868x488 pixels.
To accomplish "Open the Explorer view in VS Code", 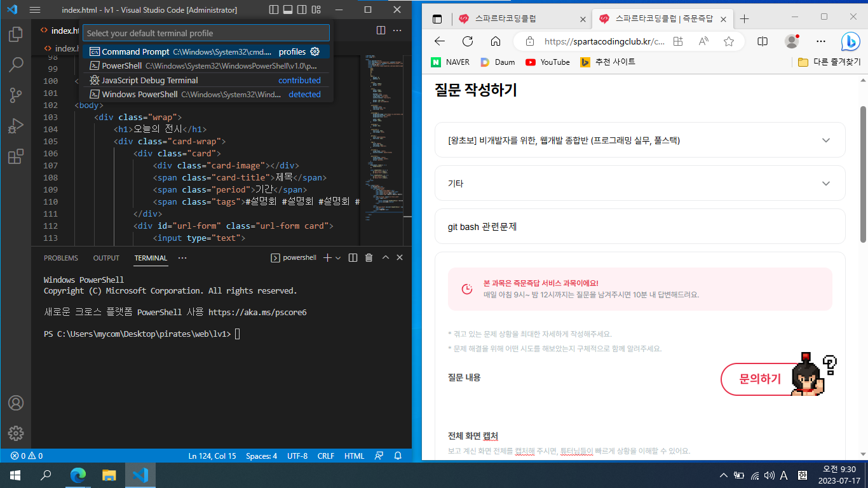I will (16, 34).
